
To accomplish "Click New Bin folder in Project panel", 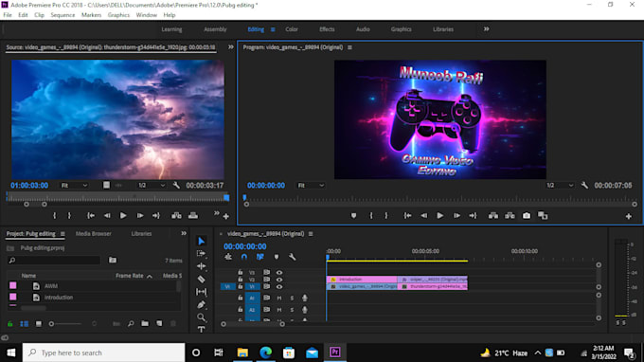I will coord(145,324).
